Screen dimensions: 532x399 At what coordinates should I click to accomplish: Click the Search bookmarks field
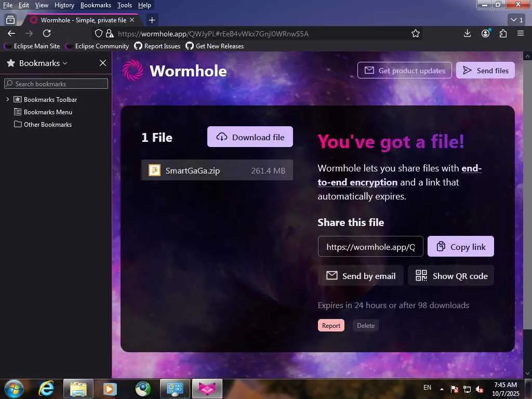[x=56, y=84]
